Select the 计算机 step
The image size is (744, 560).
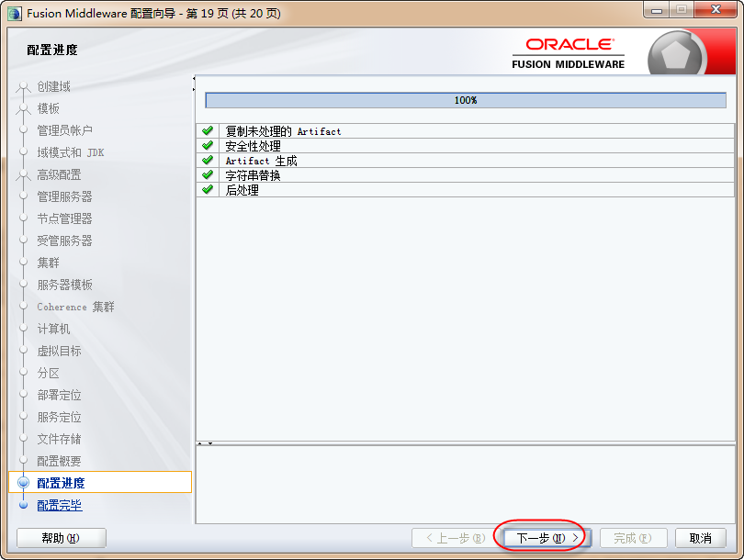point(53,329)
